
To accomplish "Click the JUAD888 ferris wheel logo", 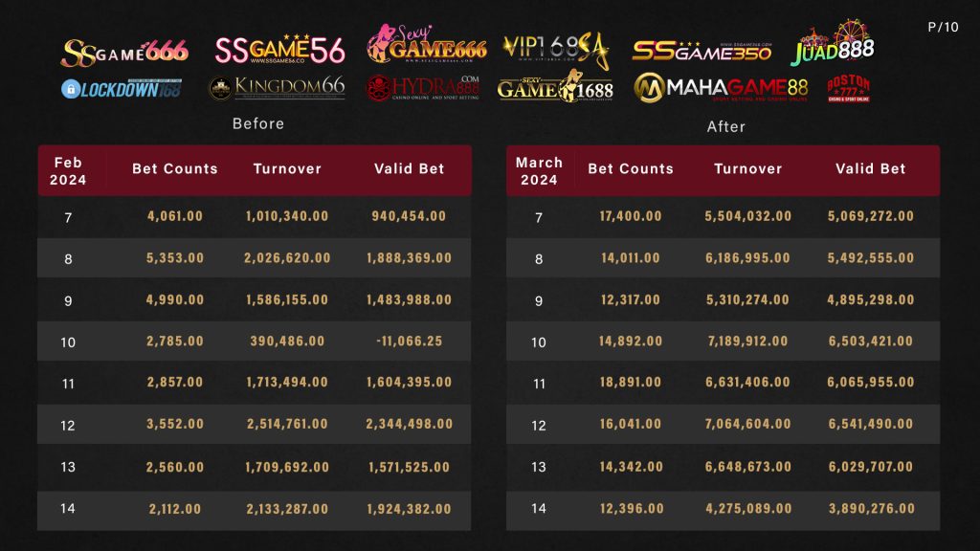I will (x=833, y=45).
